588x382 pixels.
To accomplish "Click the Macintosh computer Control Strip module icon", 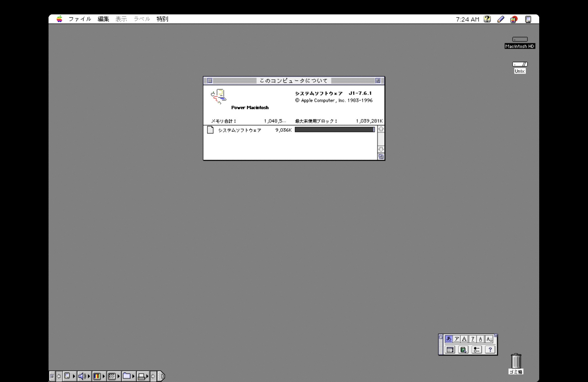I will tap(67, 376).
